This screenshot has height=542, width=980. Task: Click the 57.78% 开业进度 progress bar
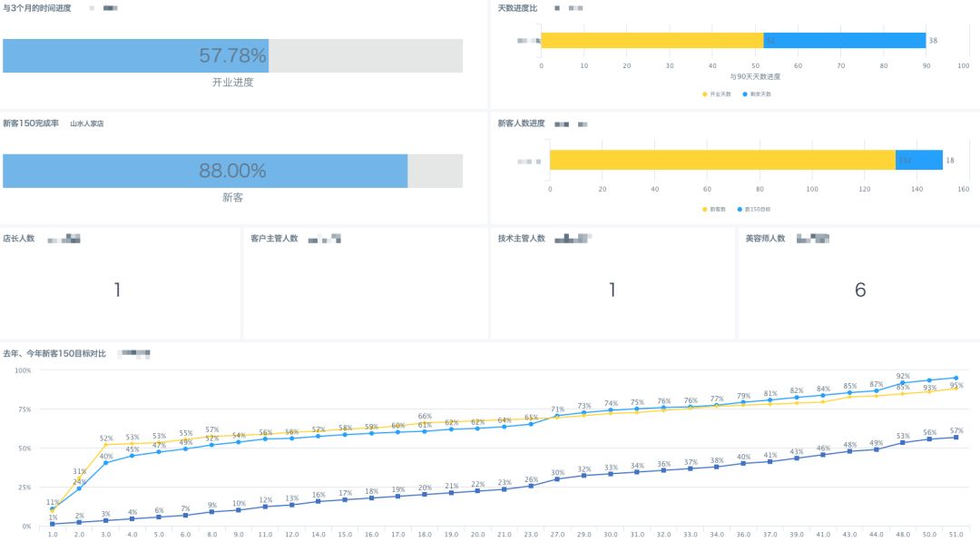coord(136,55)
